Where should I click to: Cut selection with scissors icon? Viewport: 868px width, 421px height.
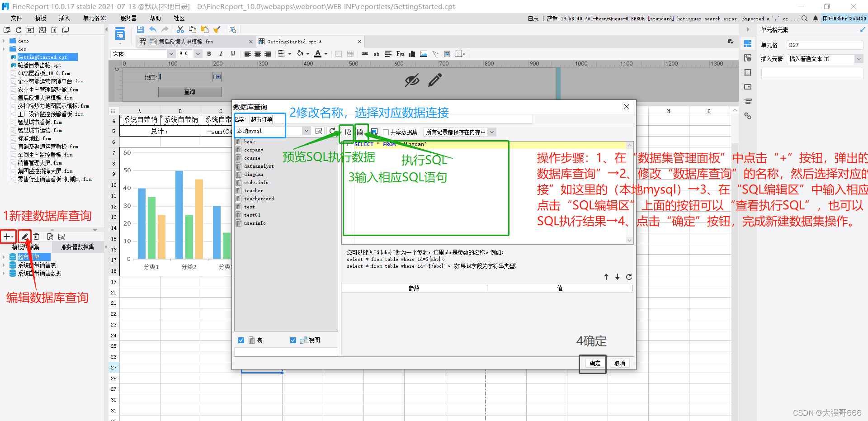pyautogui.click(x=180, y=29)
